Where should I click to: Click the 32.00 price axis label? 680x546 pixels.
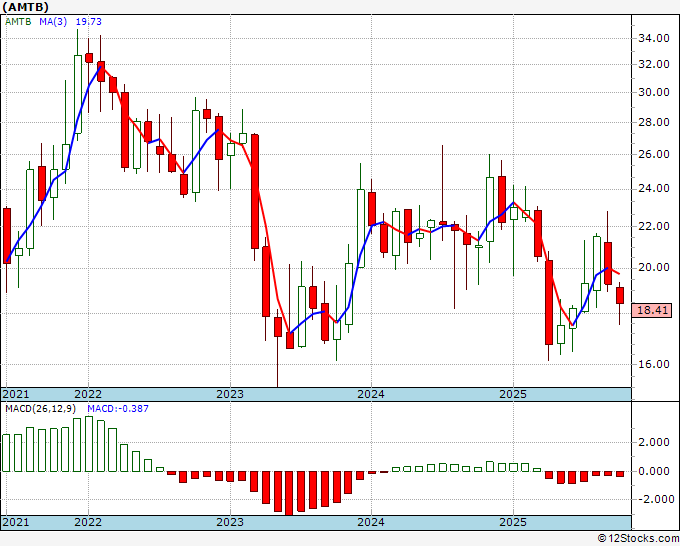pyautogui.click(x=653, y=65)
